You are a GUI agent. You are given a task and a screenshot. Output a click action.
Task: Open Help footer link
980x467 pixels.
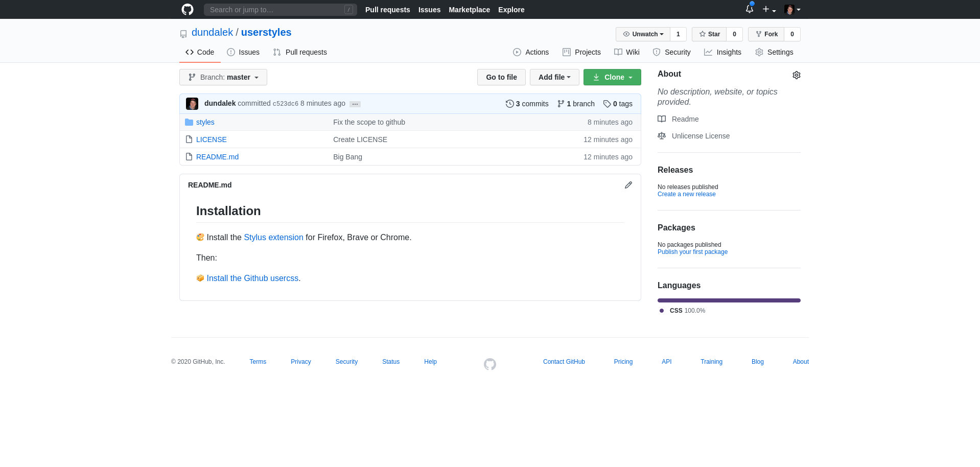430,362
